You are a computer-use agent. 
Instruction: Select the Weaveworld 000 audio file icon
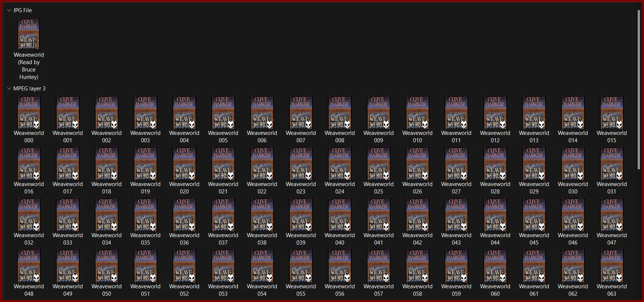pyautogui.click(x=29, y=112)
